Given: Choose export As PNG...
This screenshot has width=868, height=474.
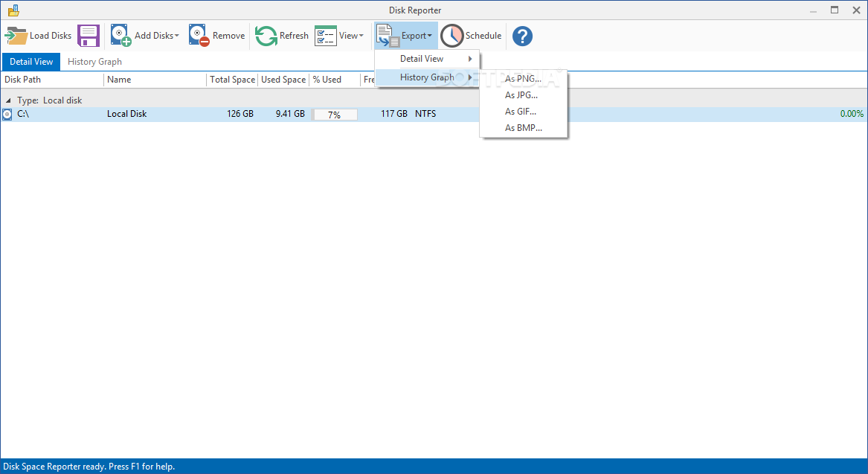Looking at the screenshot, I should coord(523,79).
